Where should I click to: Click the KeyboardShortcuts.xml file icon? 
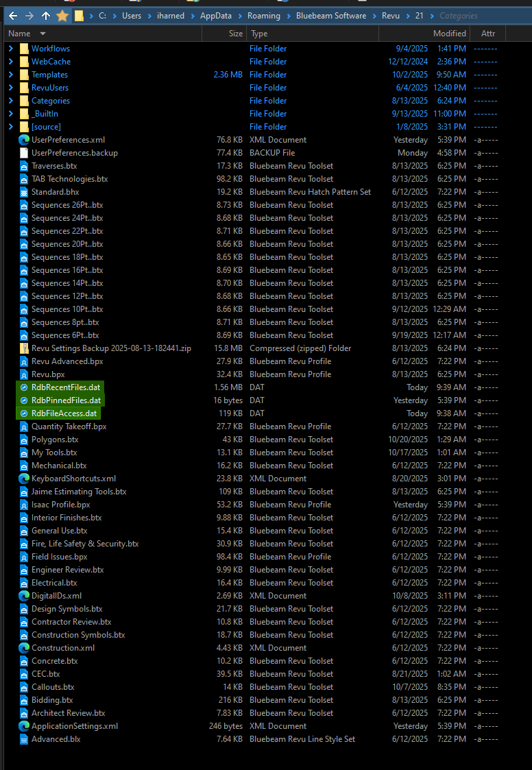tap(23, 479)
